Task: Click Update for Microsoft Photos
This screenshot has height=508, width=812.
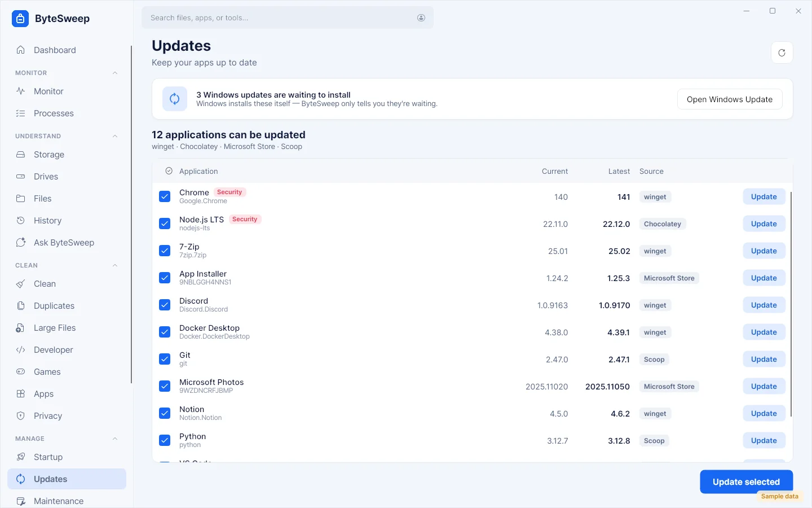Action: pyautogui.click(x=764, y=386)
